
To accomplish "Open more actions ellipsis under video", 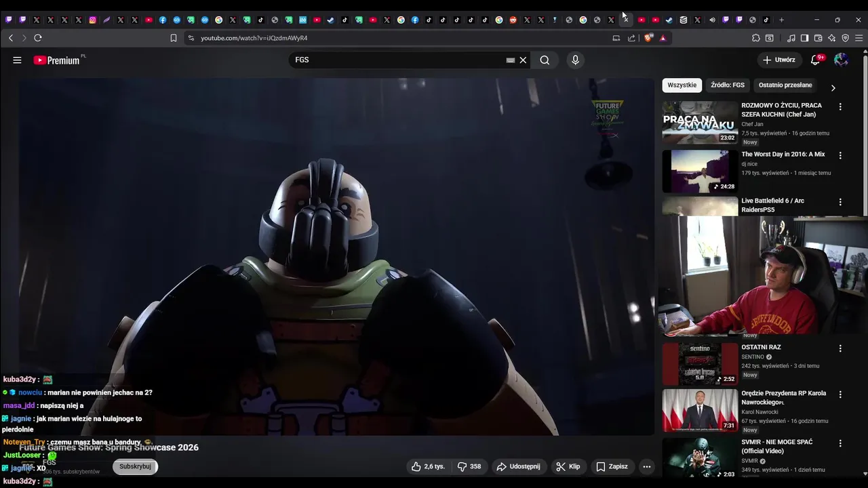I will click(646, 466).
